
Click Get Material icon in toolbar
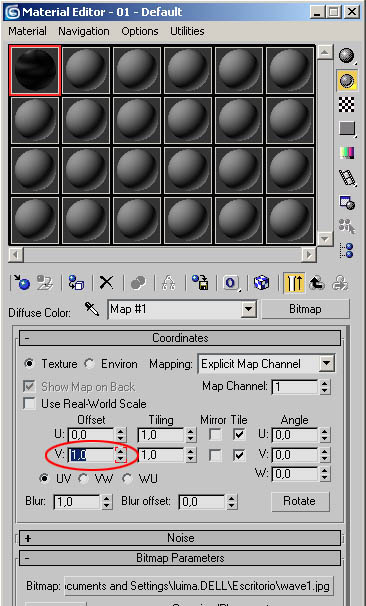pos(21,283)
